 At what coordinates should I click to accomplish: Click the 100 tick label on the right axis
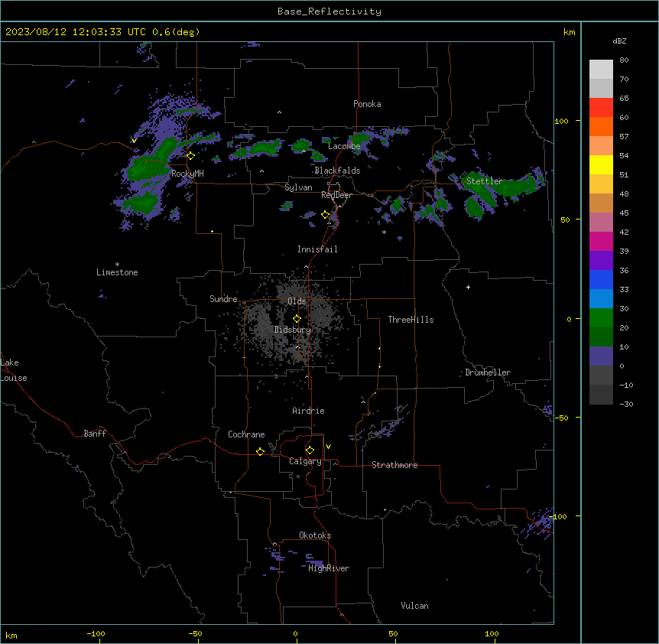(561, 121)
